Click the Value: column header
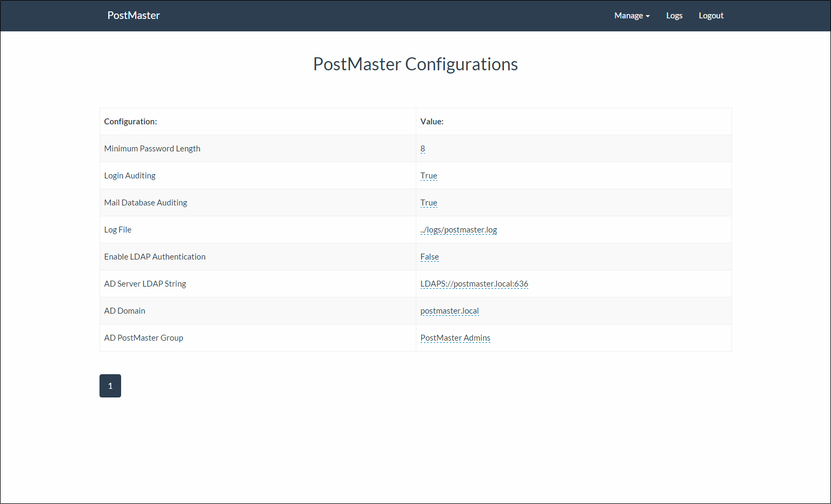 click(431, 122)
